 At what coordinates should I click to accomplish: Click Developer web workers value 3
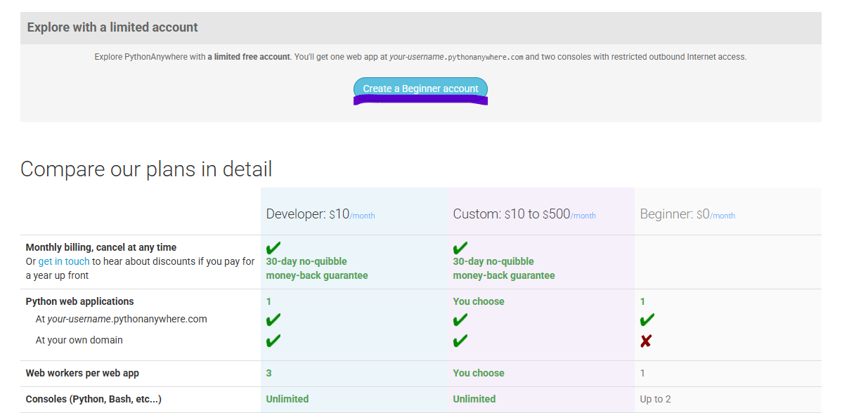268,373
